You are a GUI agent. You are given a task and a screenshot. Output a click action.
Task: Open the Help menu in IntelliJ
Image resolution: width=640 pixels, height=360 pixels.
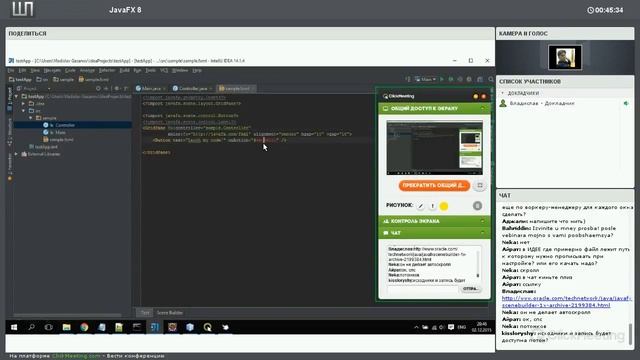197,71
